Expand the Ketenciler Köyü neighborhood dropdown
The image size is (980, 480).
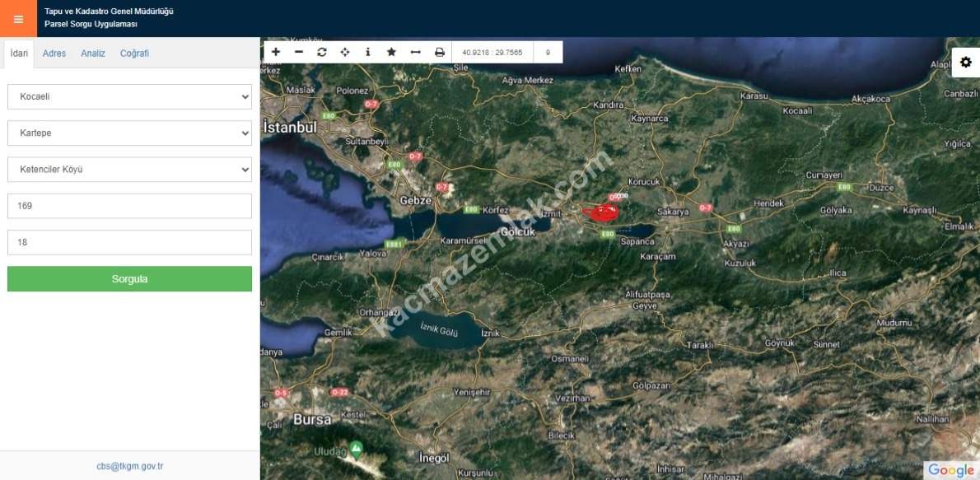click(129, 170)
